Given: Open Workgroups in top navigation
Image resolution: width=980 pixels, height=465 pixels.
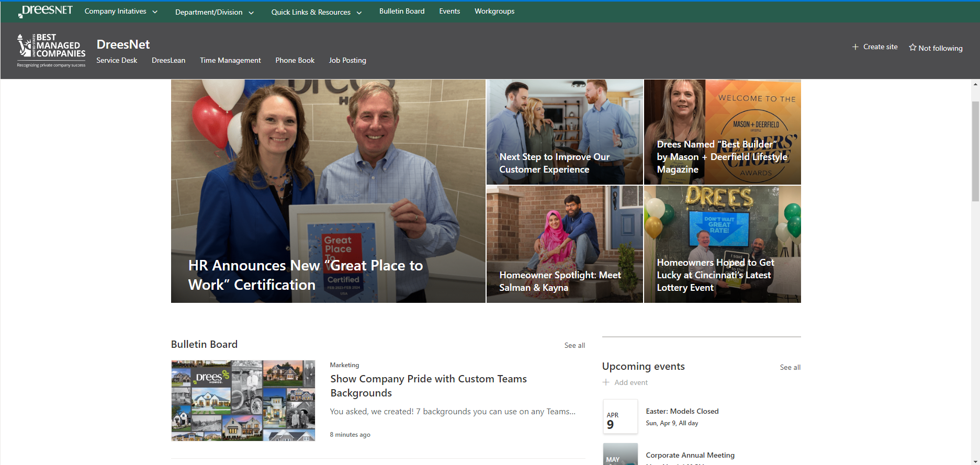Looking at the screenshot, I should pos(494,11).
